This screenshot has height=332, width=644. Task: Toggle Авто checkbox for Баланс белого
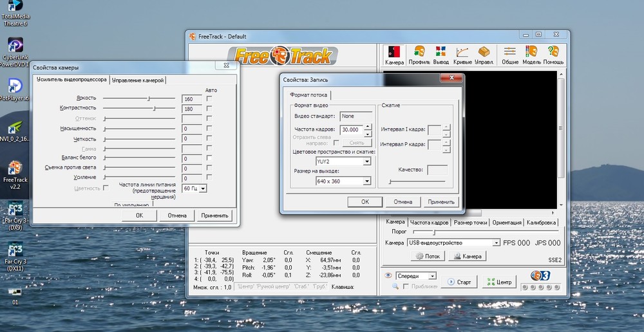pos(209,158)
